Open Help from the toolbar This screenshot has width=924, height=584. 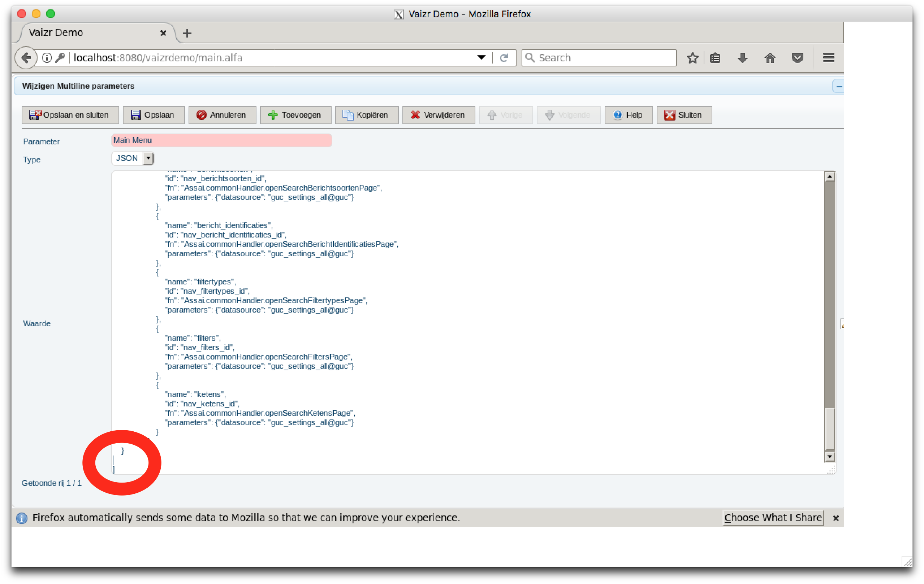tap(629, 115)
